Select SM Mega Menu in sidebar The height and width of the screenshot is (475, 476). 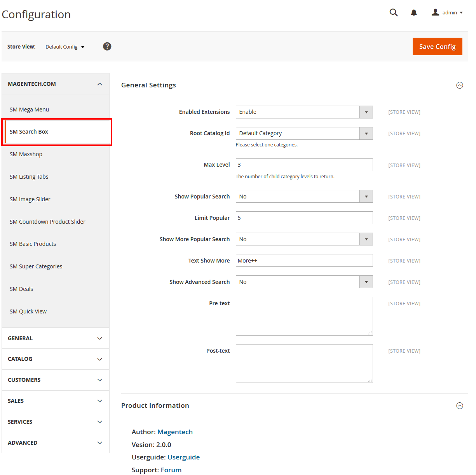[30, 110]
